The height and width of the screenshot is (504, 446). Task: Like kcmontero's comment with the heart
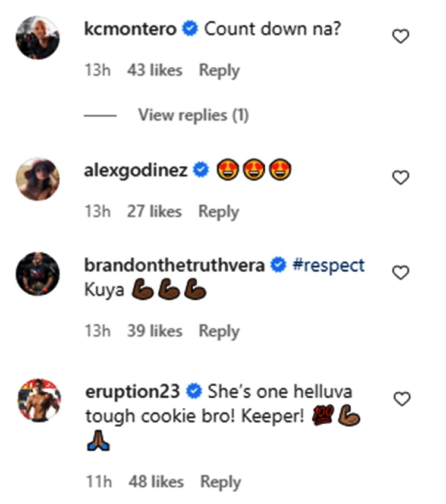(401, 37)
